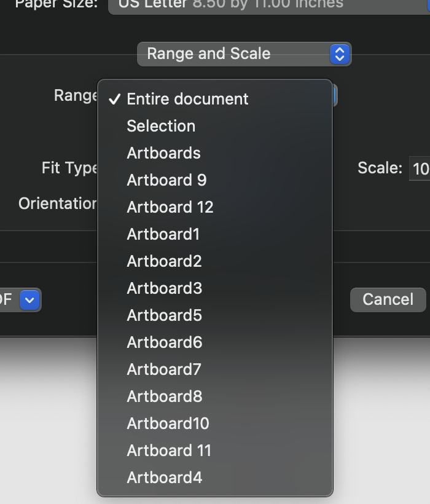
Task: Select Artboard8 from the popup
Action: coord(214,396)
